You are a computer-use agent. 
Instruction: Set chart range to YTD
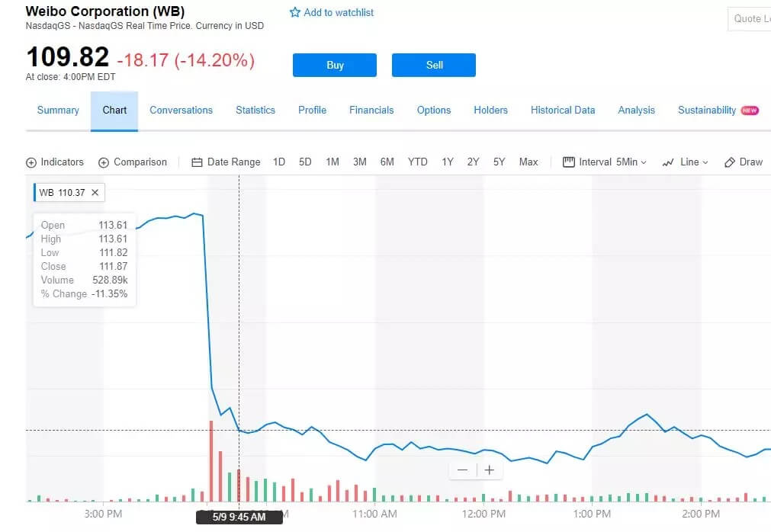point(417,162)
